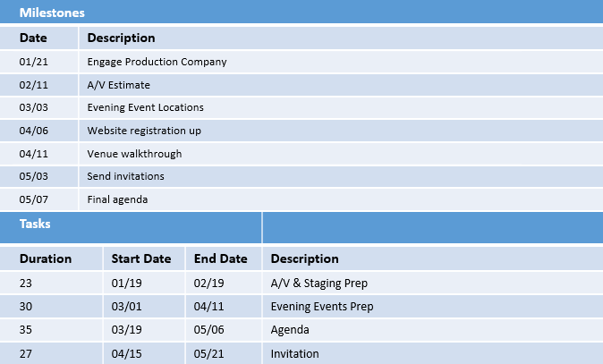Click the 01/21 milestone date cell
The width and height of the screenshot is (603, 364).
click(32, 62)
